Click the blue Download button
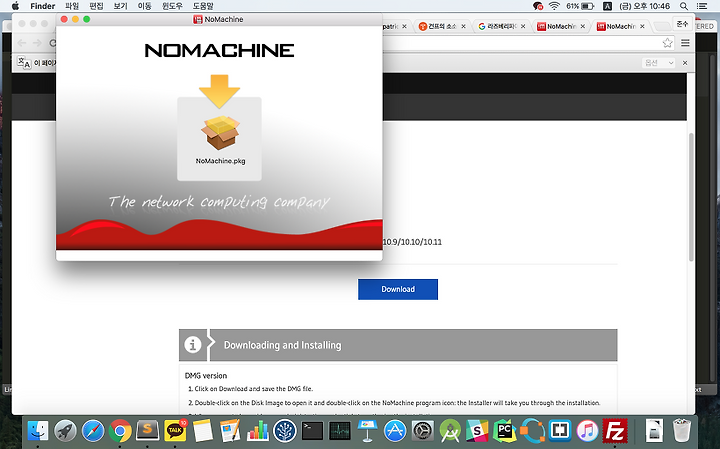Viewport: 720px width, 449px height. click(x=398, y=289)
